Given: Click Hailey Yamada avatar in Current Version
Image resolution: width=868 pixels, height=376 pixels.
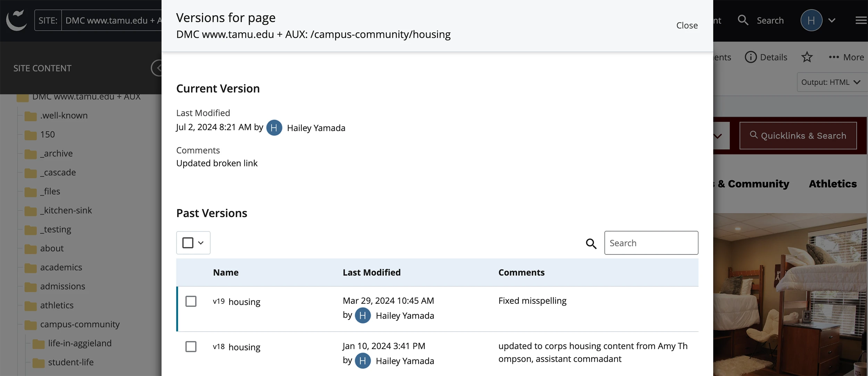Looking at the screenshot, I should coord(274,128).
